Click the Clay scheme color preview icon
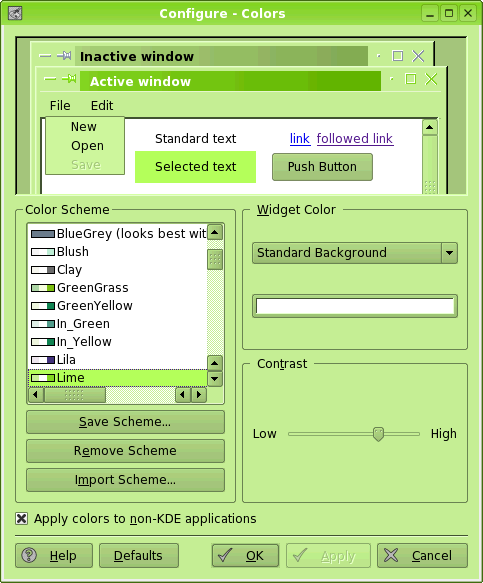Image resolution: width=483 pixels, height=583 pixels. pyautogui.click(x=43, y=270)
